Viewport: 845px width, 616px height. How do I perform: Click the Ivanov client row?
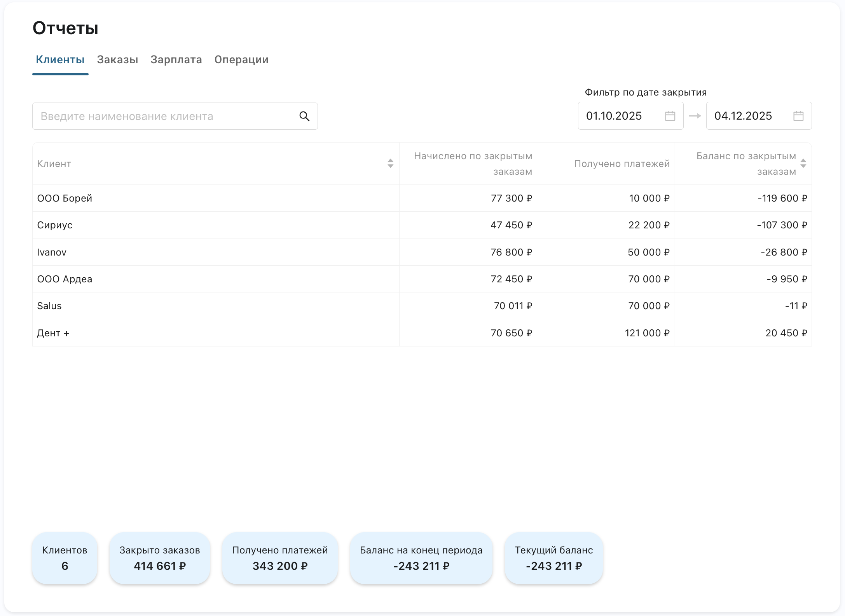52,252
